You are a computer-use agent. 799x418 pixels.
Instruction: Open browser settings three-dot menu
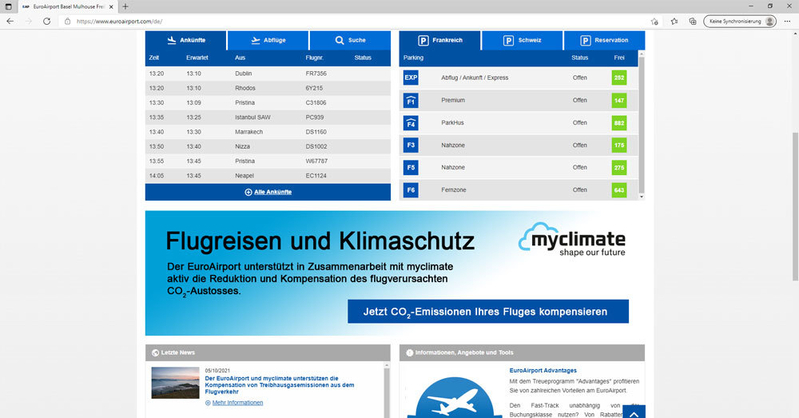click(786, 21)
